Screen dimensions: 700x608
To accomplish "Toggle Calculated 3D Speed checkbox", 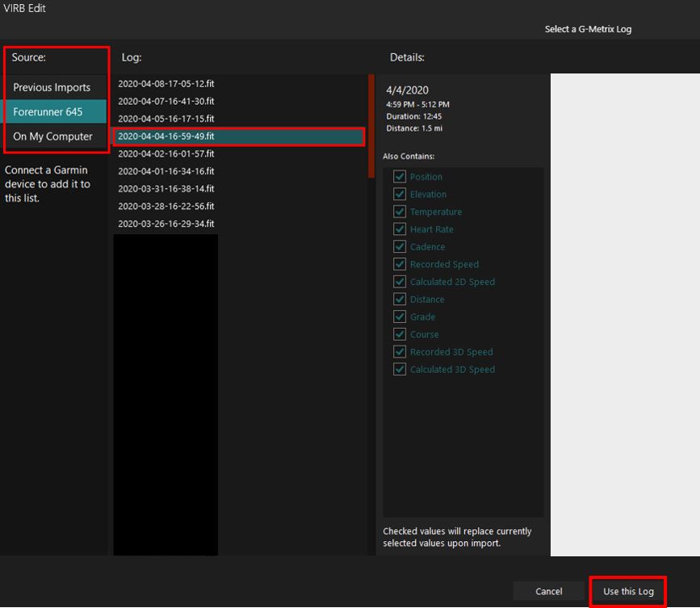I will click(400, 369).
